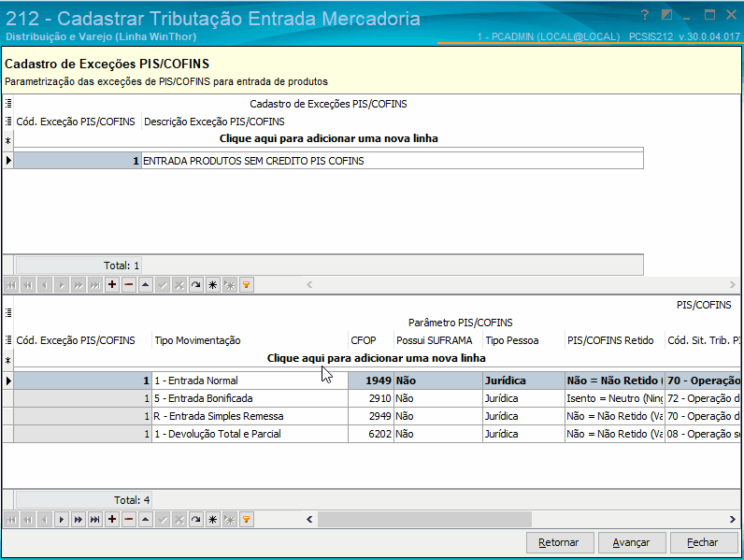Click the PIS/COFINS Retido column header
744x560 pixels.
pyautogui.click(x=615, y=340)
